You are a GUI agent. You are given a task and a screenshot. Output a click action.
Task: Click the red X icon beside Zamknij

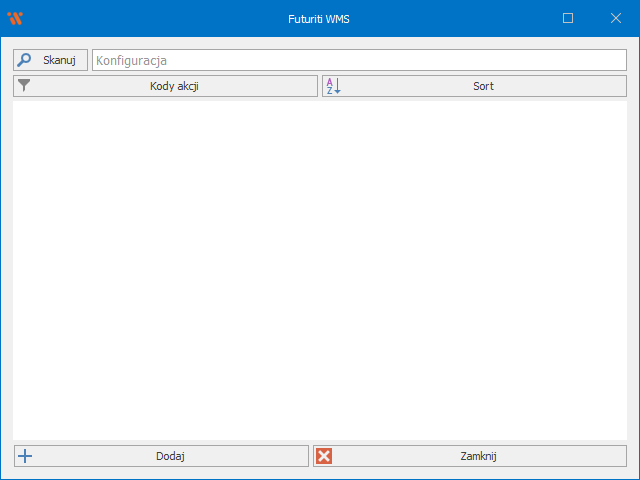click(x=324, y=456)
